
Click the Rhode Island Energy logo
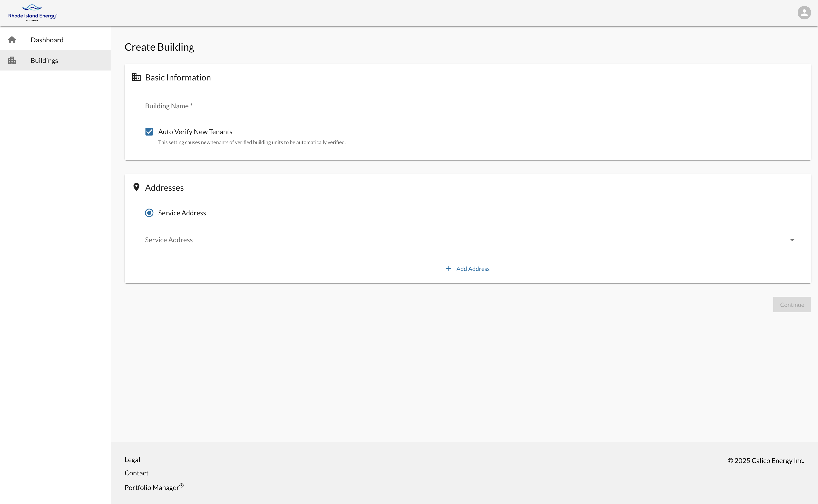pos(32,13)
